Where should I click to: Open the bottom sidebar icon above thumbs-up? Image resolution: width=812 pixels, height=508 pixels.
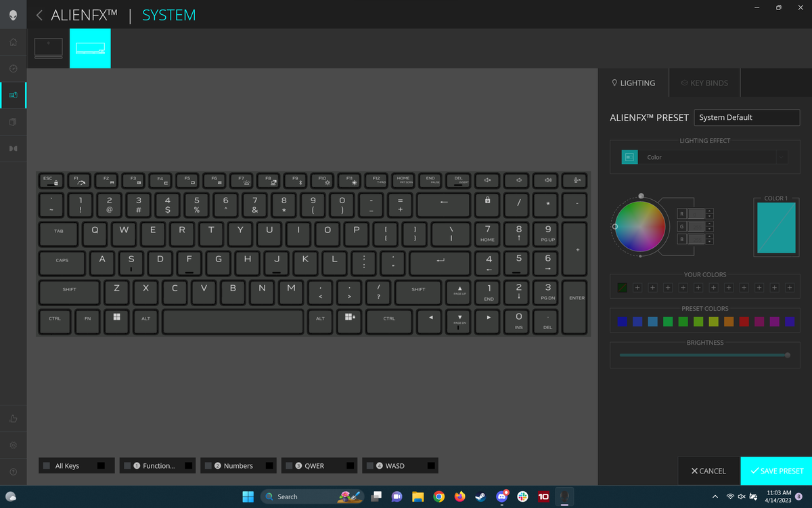13,148
